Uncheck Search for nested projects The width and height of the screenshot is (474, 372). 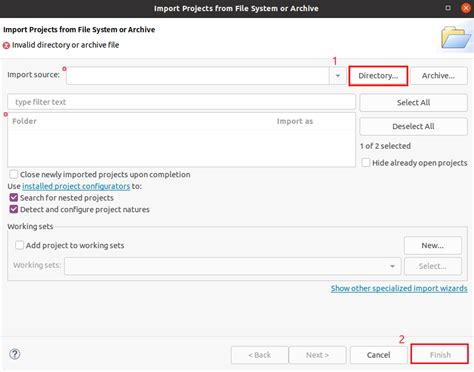(14, 198)
